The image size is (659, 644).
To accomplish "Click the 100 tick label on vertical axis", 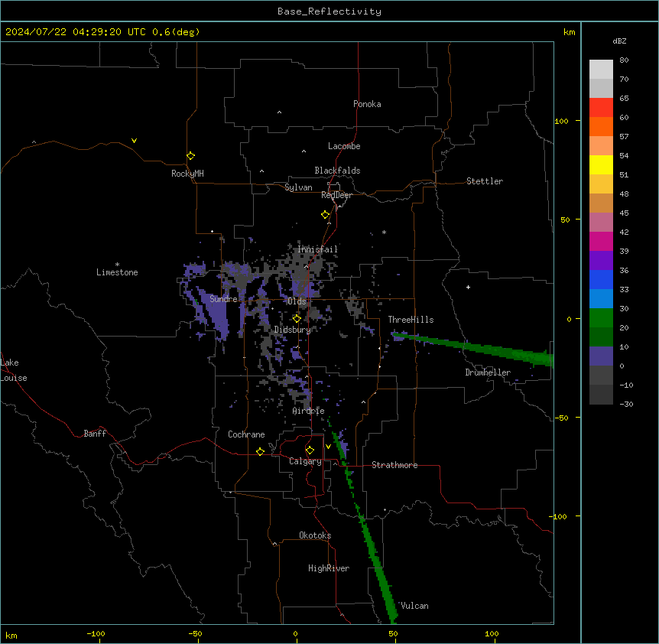I will (x=561, y=121).
